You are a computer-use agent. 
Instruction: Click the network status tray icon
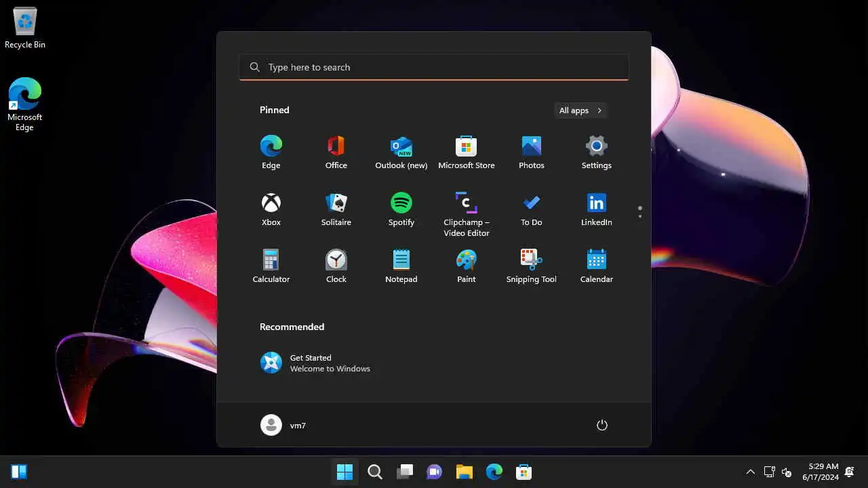point(769,472)
